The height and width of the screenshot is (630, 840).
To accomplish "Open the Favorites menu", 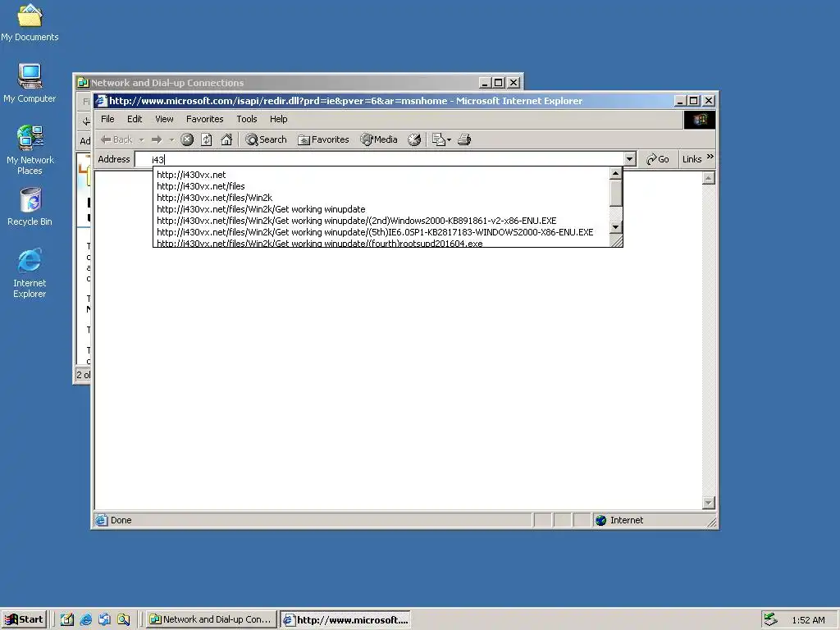I will (x=204, y=119).
